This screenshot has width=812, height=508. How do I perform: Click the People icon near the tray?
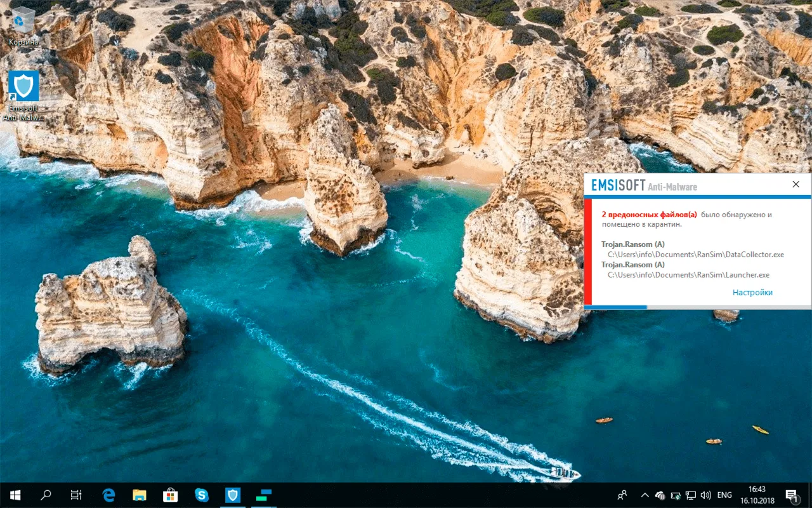click(x=622, y=495)
